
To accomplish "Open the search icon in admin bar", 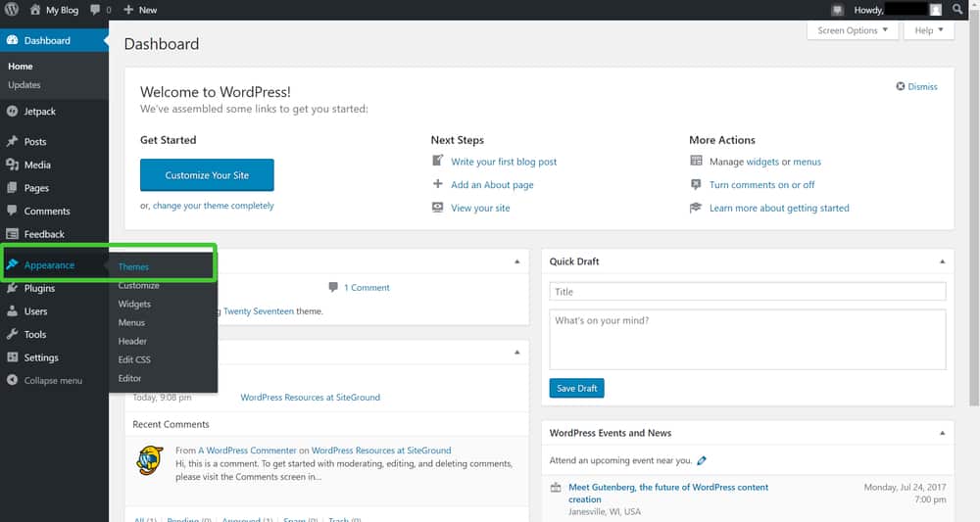I will click(956, 10).
